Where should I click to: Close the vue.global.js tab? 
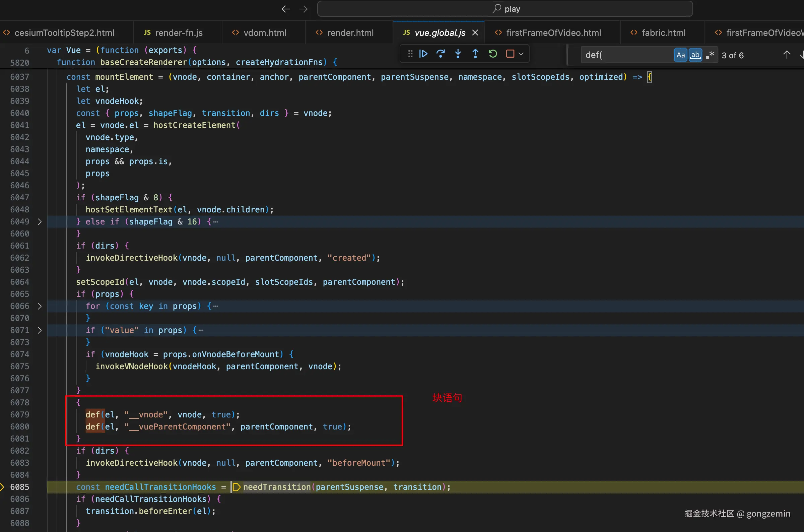475,32
